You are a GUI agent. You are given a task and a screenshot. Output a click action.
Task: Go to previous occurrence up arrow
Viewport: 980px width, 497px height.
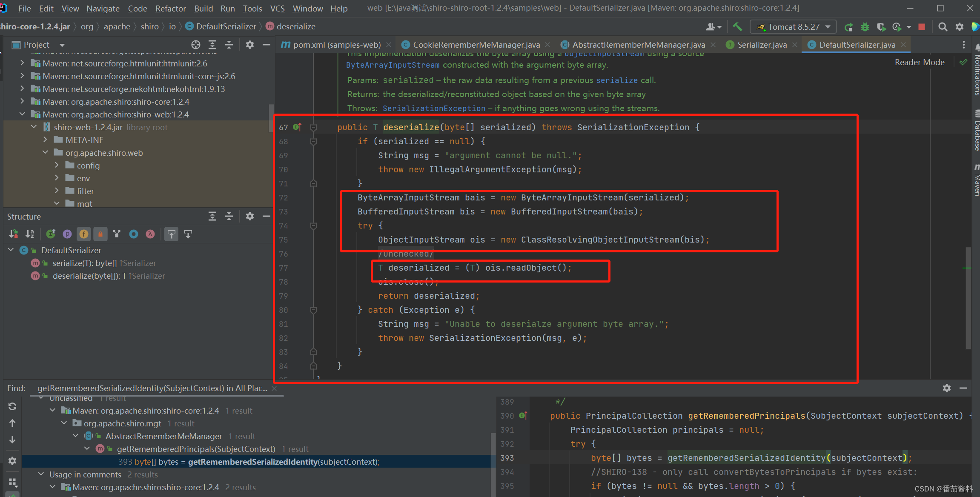[12, 423]
